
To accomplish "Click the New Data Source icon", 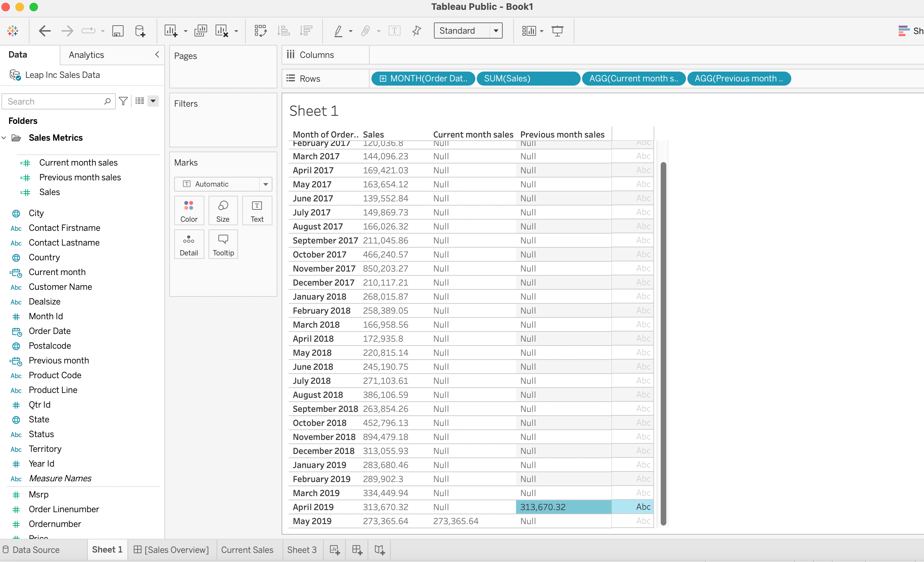I will point(140,31).
